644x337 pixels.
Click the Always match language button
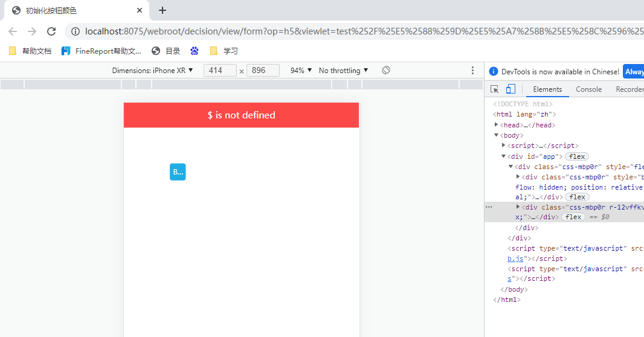pos(633,71)
